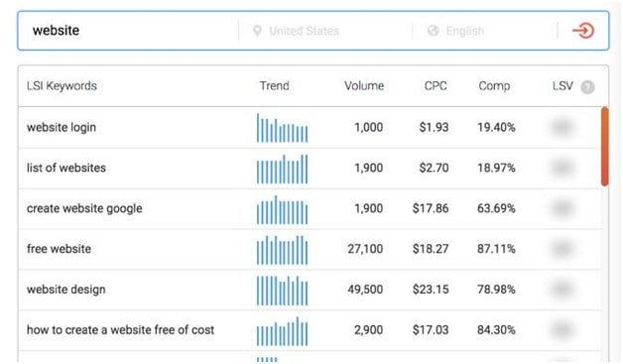The image size is (623, 364).
Task: Sort by Comp column header
Action: pos(494,86)
